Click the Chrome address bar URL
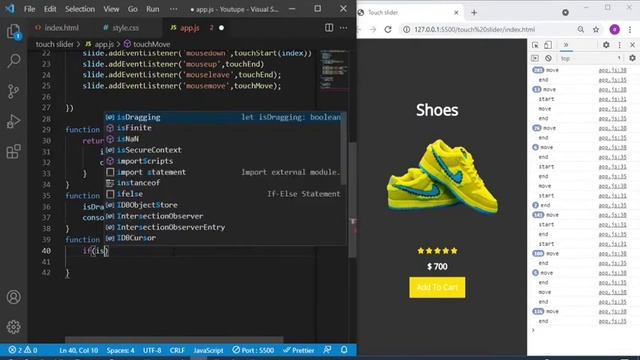The height and width of the screenshot is (360, 640). pyautogui.click(x=474, y=29)
